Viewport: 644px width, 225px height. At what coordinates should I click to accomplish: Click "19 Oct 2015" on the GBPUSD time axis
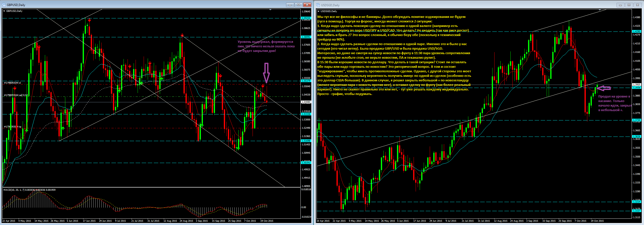click(x=267, y=221)
